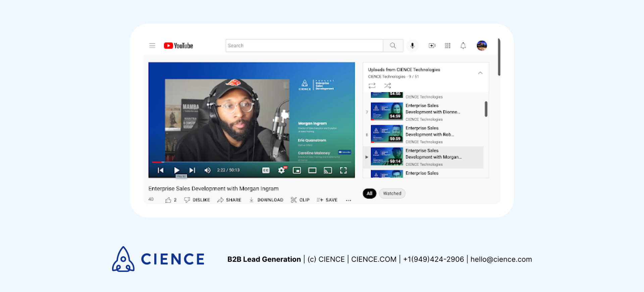Start voice search with microphone icon
This screenshot has height=292, width=644.
click(x=412, y=46)
